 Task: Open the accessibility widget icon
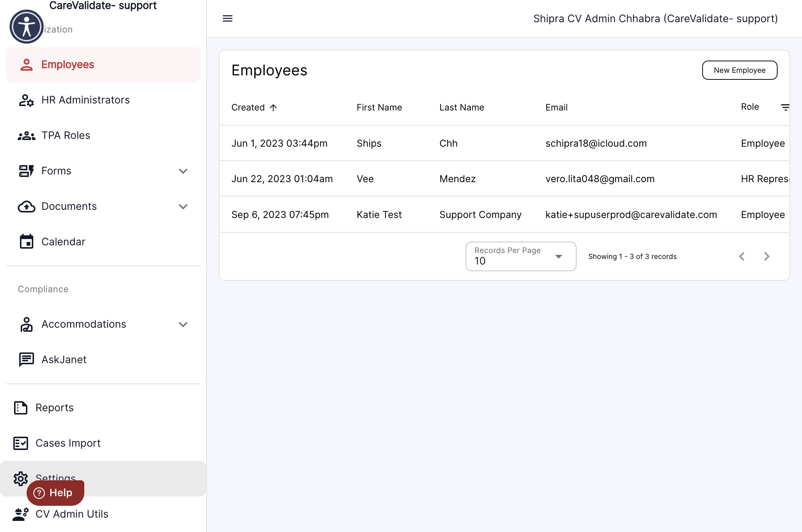coord(27,27)
